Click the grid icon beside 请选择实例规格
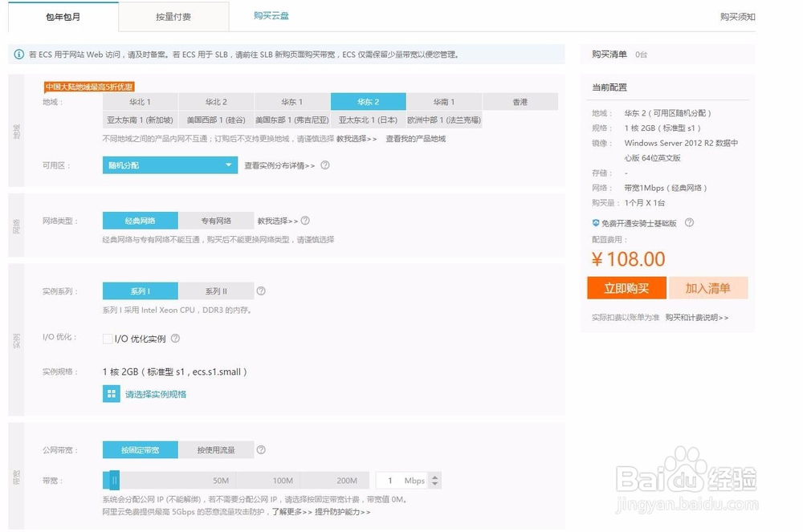803x532 pixels. click(111, 393)
